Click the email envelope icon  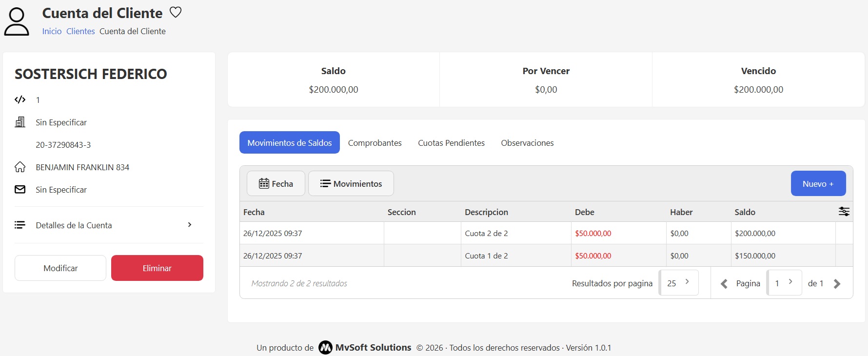tap(20, 190)
